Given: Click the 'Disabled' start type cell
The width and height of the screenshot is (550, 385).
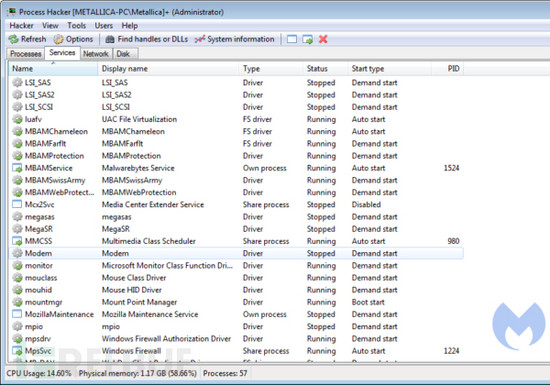Looking at the screenshot, I should [366, 204].
